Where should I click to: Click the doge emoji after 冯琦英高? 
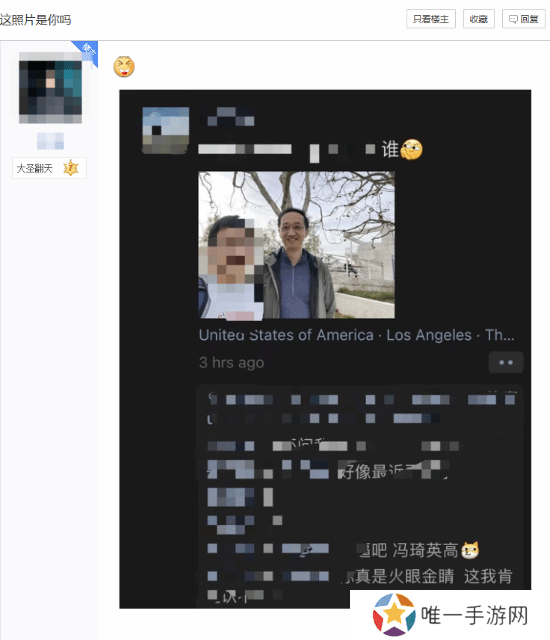click(x=470, y=550)
